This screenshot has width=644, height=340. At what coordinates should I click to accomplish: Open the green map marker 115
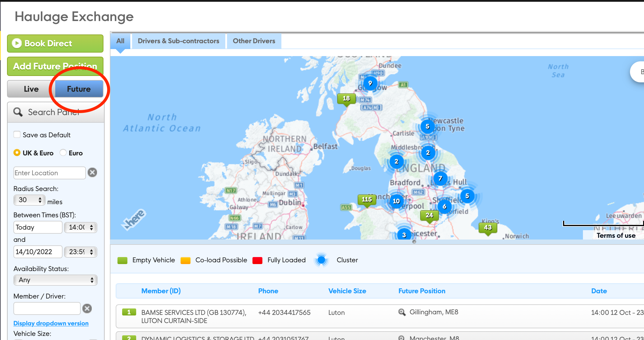367,200
